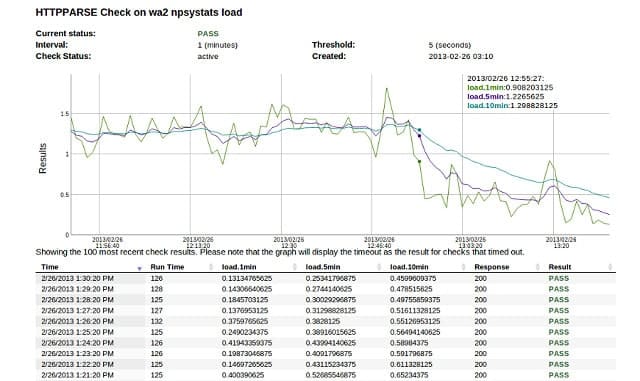
Task: Select row 2/26/2013 1:30:20 PM
Action: pos(326,279)
